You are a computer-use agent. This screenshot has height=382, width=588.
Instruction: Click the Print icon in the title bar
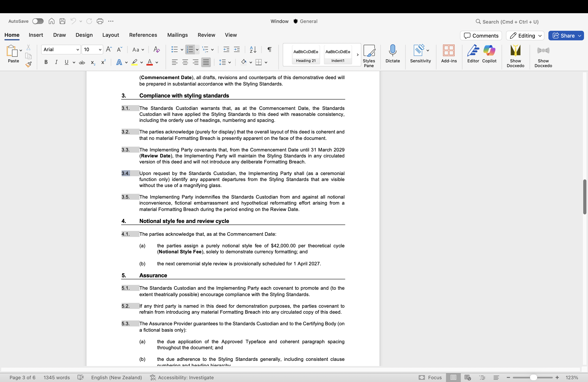click(100, 21)
